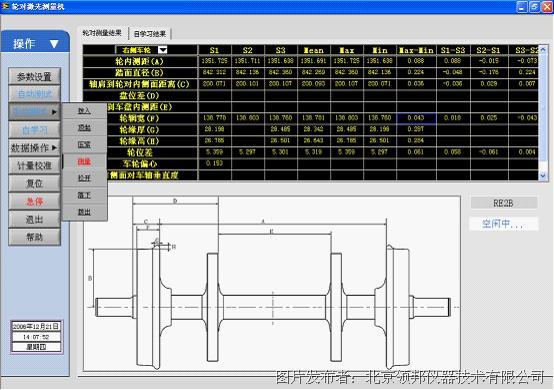Open the 帮助 help button
This screenshot has height=390, width=554.
coord(34,237)
